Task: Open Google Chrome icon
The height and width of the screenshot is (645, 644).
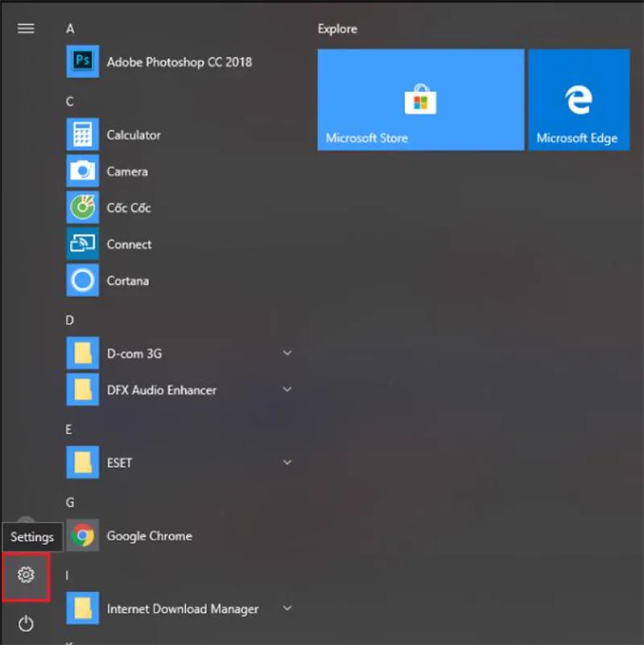Action: 82,535
